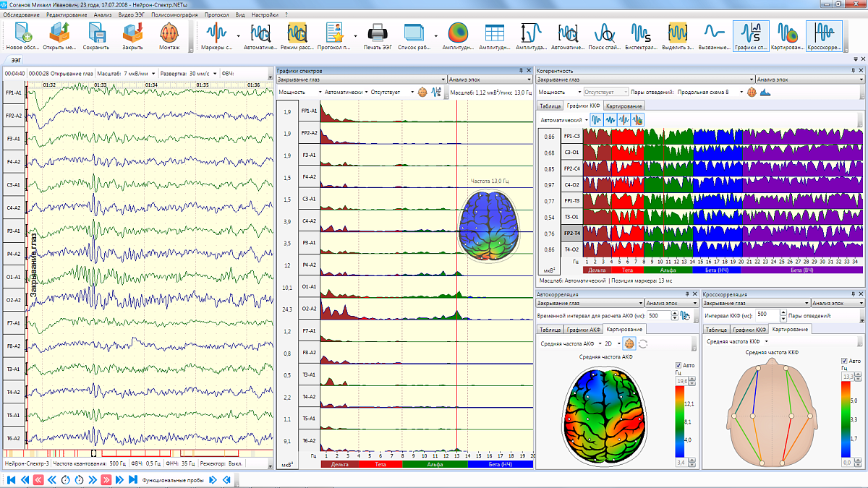Click the Функциональные пробы label in bottom bar
Viewport: 868px width, 488px height.
[x=174, y=479]
